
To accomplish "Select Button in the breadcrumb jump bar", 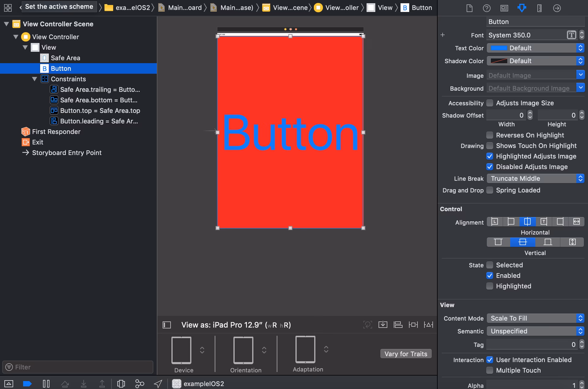I will pyautogui.click(x=422, y=7).
